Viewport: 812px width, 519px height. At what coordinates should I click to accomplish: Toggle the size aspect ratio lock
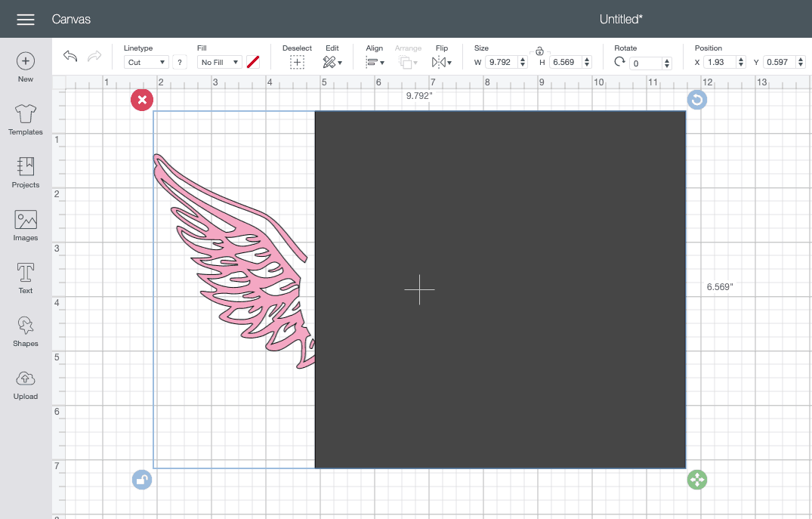pyautogui.click(x=539, y=51)
